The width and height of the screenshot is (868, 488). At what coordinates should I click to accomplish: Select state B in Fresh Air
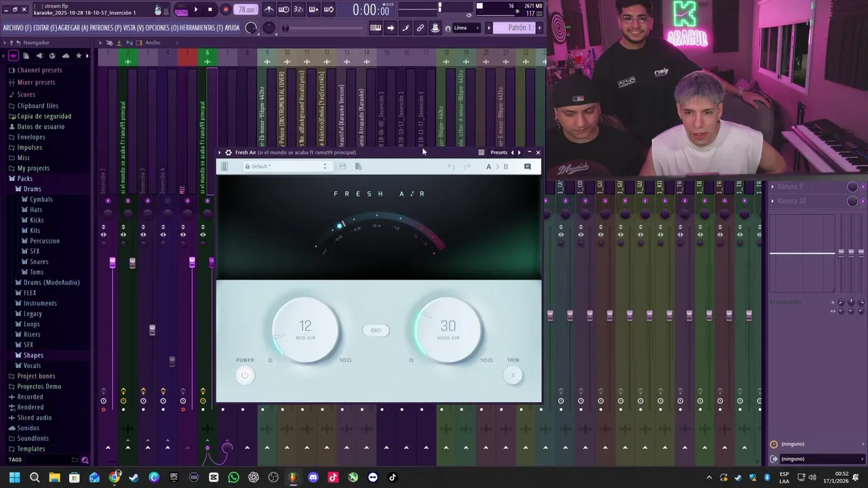tap(505, 167)
